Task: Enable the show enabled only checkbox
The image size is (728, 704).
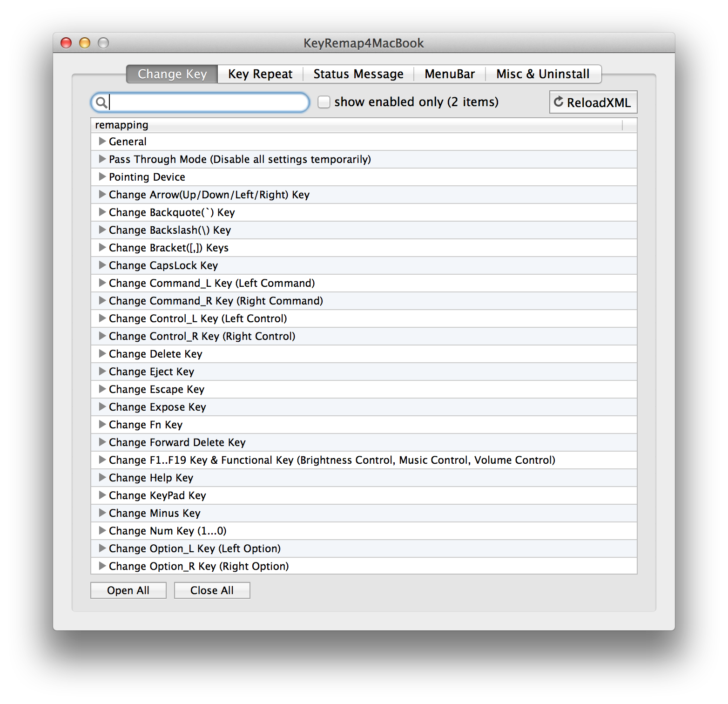Action: point(324,102)
